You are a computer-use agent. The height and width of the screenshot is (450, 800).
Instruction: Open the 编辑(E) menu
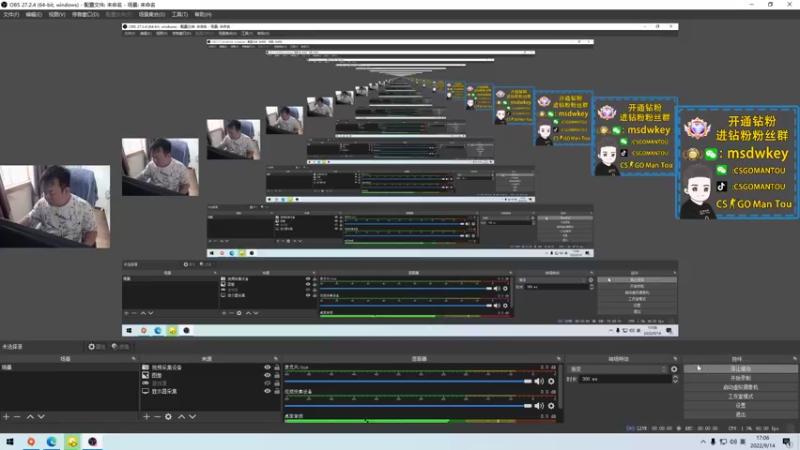click(34, 14)
